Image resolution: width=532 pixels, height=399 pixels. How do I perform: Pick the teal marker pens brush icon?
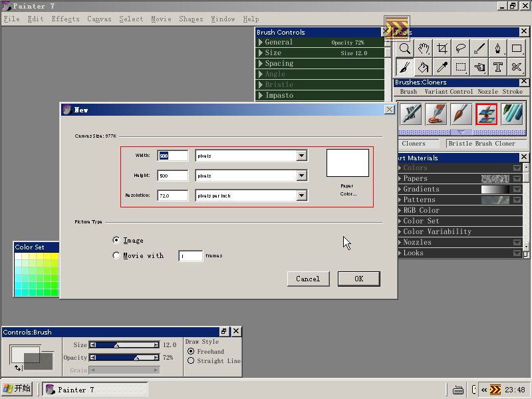[511, 114]
